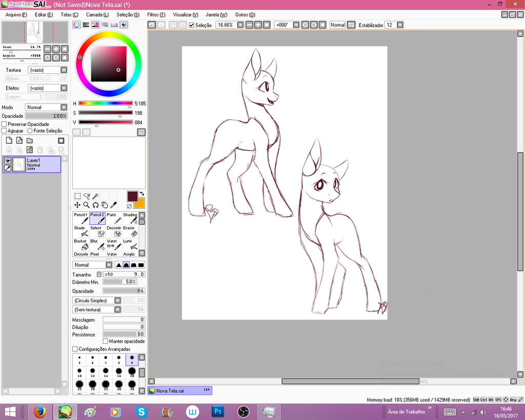Select brush size 12 preset

tap(93, 371)
